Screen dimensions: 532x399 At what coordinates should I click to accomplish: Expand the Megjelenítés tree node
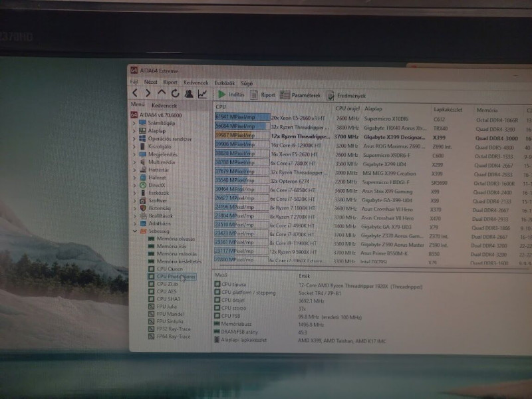point(134,154)
